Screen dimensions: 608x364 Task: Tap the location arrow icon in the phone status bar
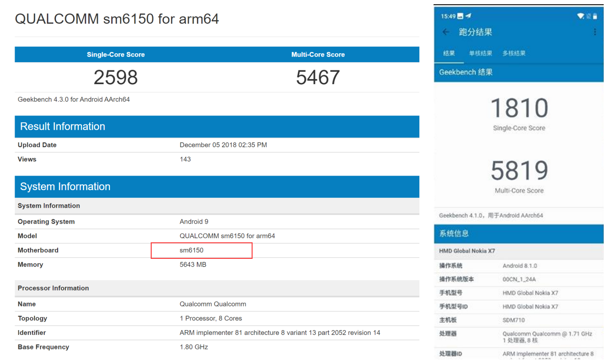point(468,16)
